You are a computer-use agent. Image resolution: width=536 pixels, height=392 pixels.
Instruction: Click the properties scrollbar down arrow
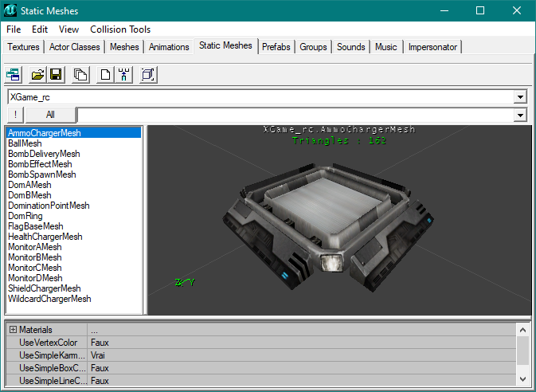[x=522, y=379]
